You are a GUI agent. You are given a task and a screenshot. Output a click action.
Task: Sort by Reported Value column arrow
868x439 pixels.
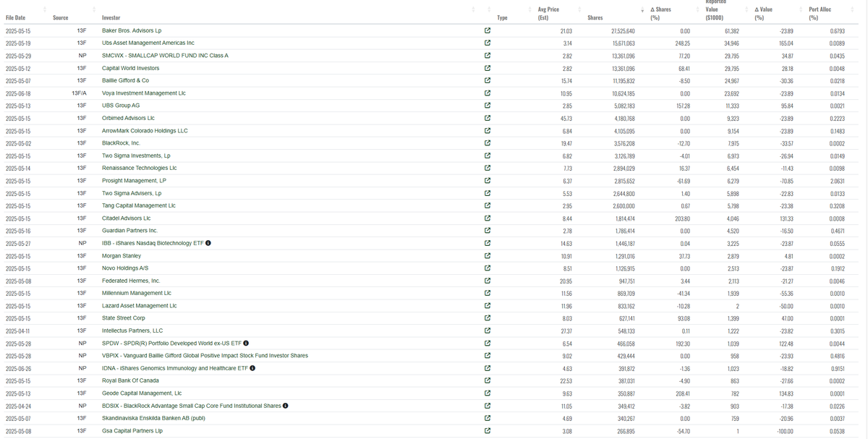coord(746,10)
